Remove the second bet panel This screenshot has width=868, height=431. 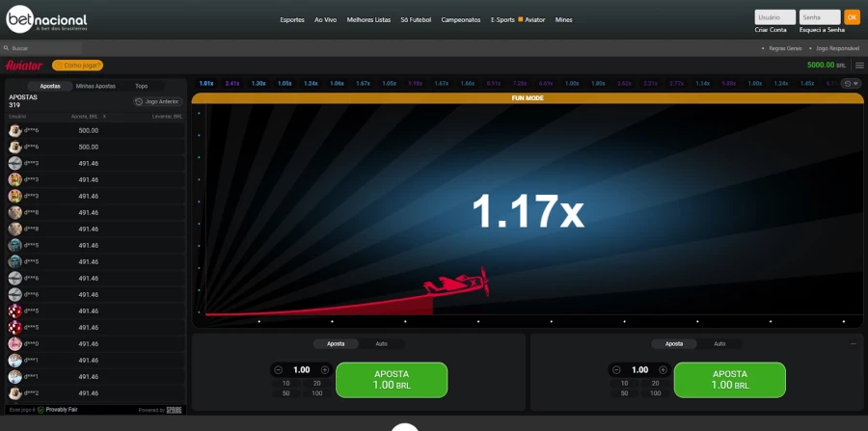click(853, 343)
